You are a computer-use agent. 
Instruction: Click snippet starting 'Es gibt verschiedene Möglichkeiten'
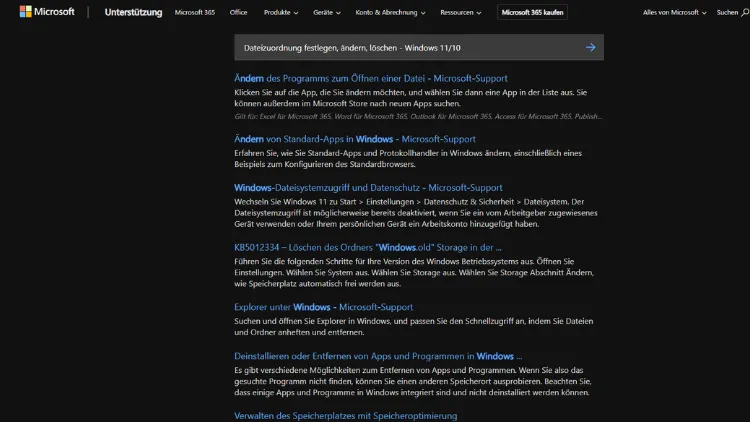coord(413,381)
